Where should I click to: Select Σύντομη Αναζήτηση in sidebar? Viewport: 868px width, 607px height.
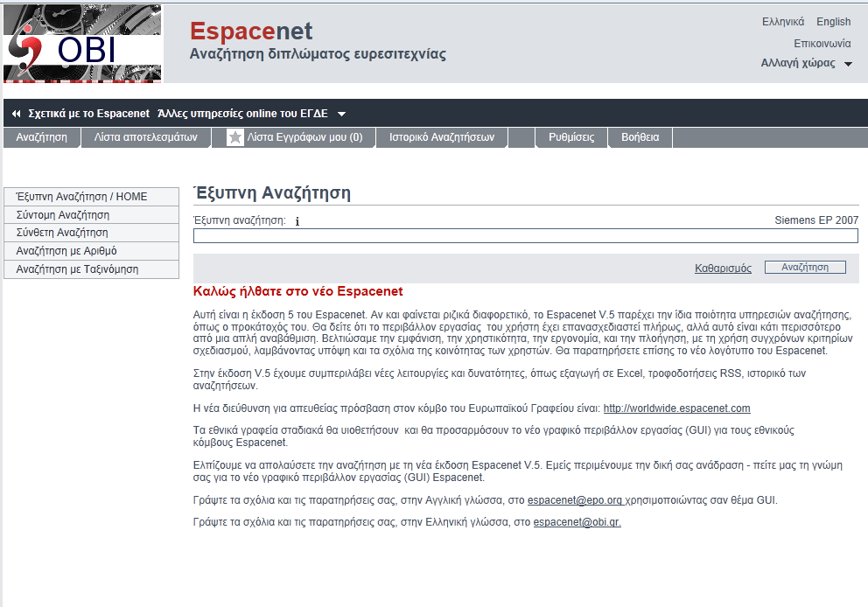(91, 214)
